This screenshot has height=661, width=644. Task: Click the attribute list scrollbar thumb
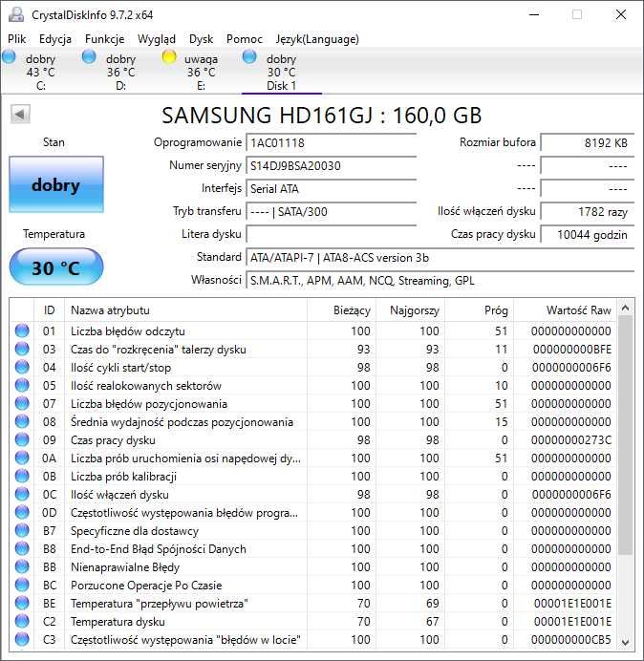click(x=626, y=436)
